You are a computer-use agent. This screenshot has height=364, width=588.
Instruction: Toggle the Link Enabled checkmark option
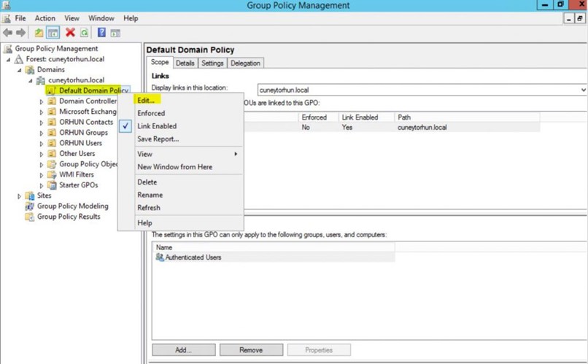(x=156, y=126)
